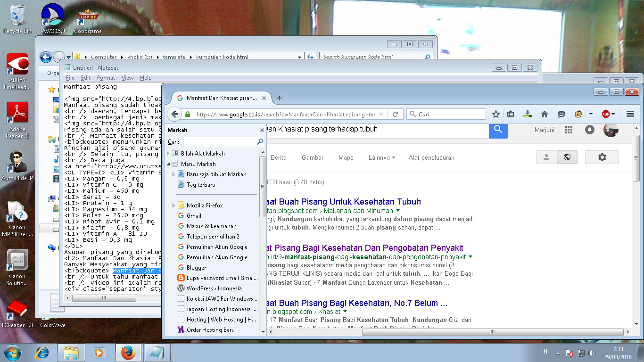
Task: Go to Firefox home page
Action: coord(545,114)
